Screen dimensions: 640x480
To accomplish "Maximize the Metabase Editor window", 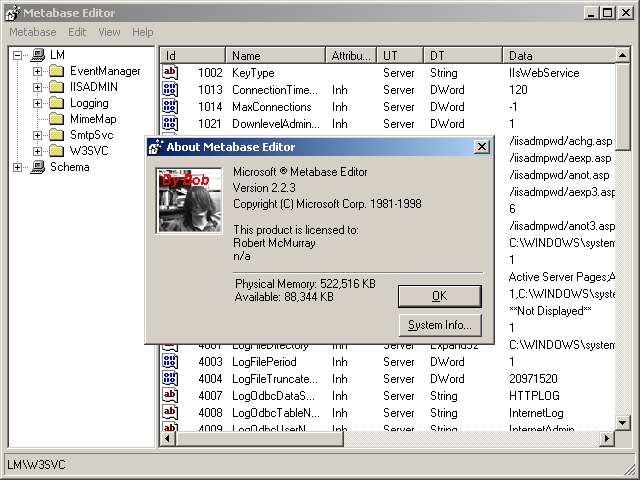I will coord(607,13).
